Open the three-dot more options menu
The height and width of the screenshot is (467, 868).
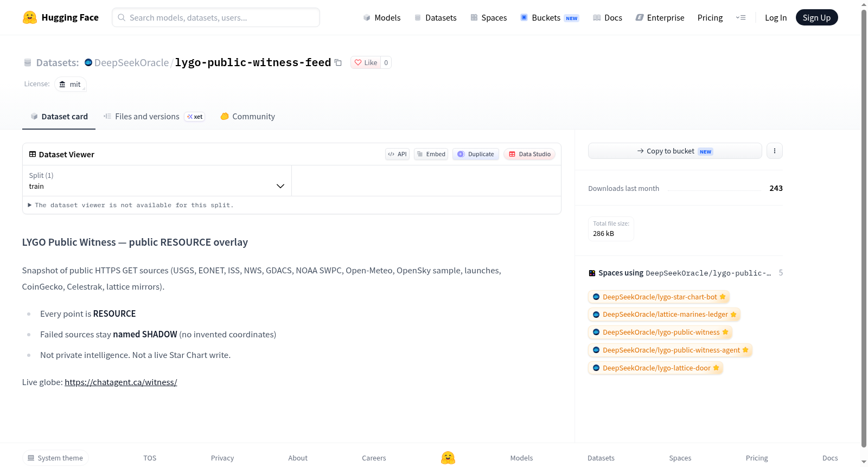pos(775,151)
